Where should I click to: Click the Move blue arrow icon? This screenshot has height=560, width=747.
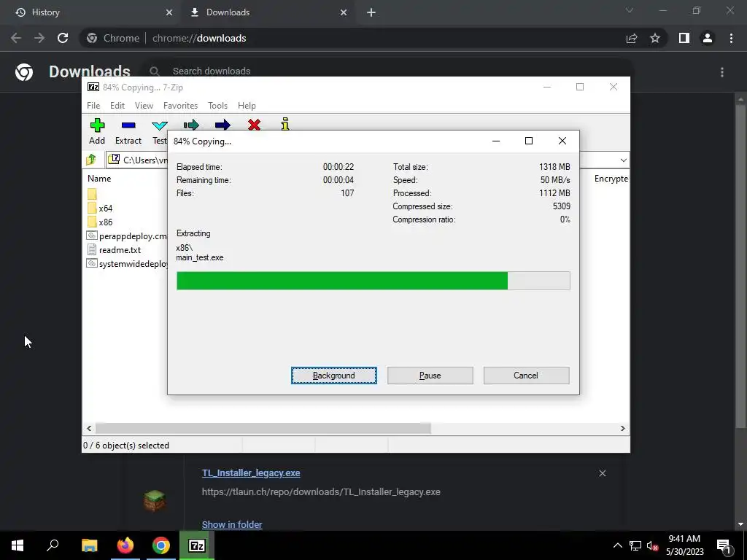click(x=222, y=125)
